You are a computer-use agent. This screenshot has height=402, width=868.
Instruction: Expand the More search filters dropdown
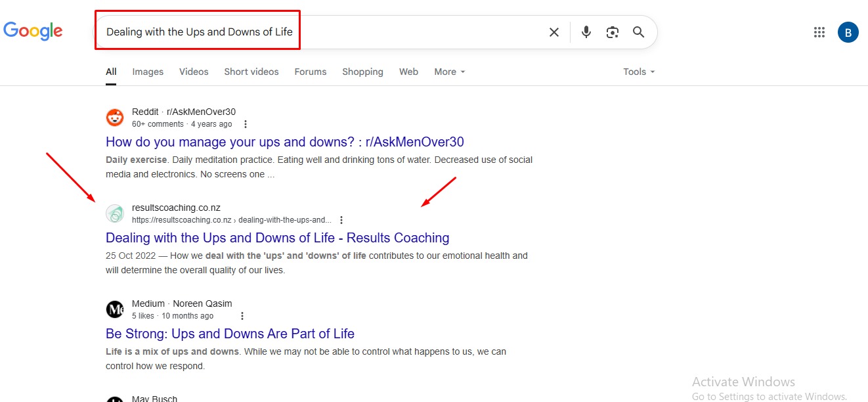[449, 72]
